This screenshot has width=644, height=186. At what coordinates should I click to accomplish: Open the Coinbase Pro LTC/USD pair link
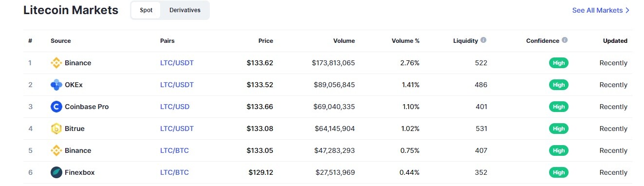point(175,107)
